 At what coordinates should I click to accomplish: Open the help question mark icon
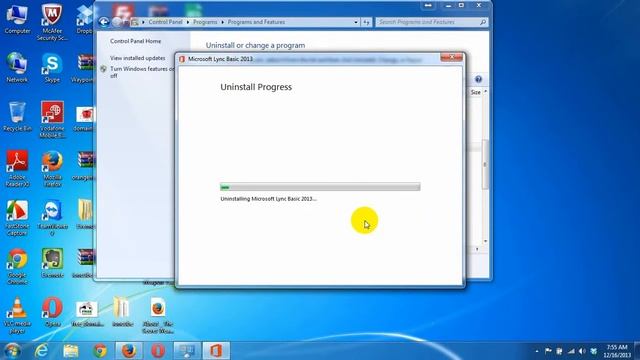[478, 79]
